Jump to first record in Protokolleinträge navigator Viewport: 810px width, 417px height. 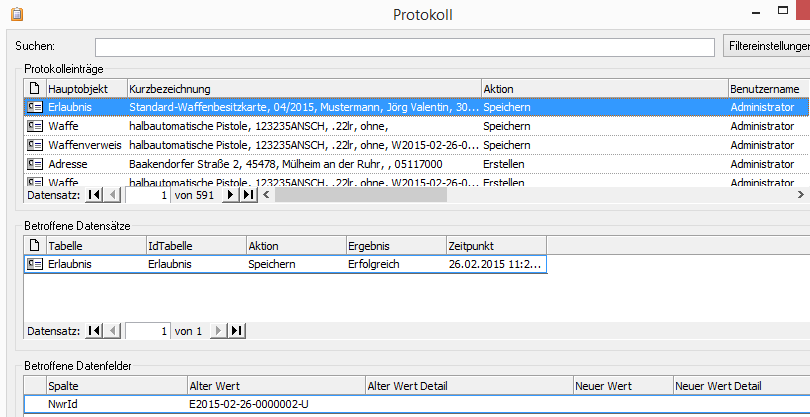coord(94,196)
